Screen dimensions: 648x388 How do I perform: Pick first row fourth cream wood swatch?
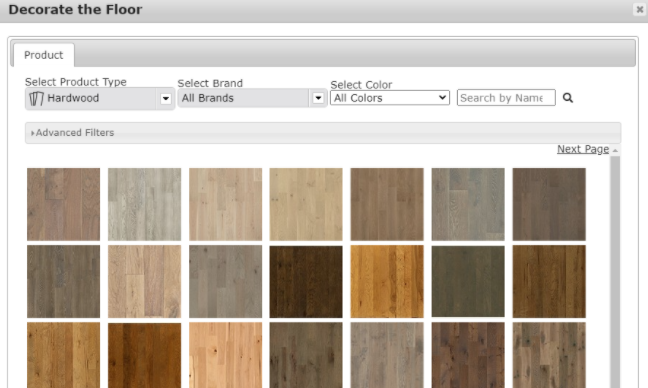[306, 204]
